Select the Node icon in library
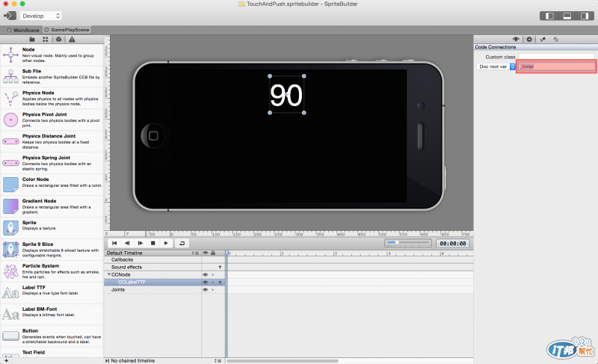The height and width of the screenshot is (364, 598). point(10,55)
